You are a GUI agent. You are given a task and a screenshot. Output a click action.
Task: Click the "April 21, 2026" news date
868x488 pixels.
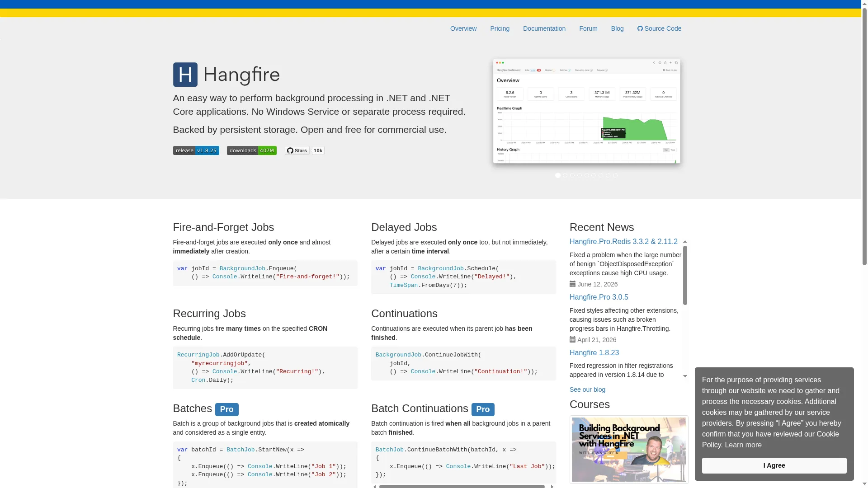tap(597, 340)
